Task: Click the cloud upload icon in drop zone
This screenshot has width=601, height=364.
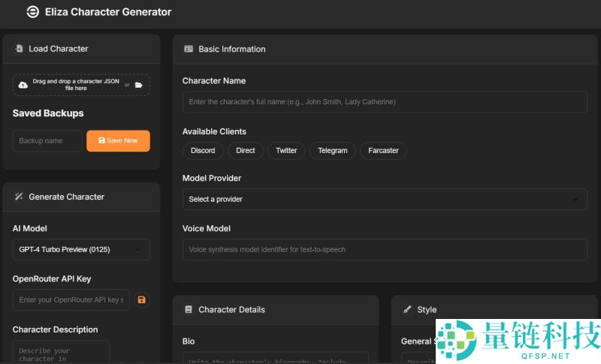Action: click(23, 85)
